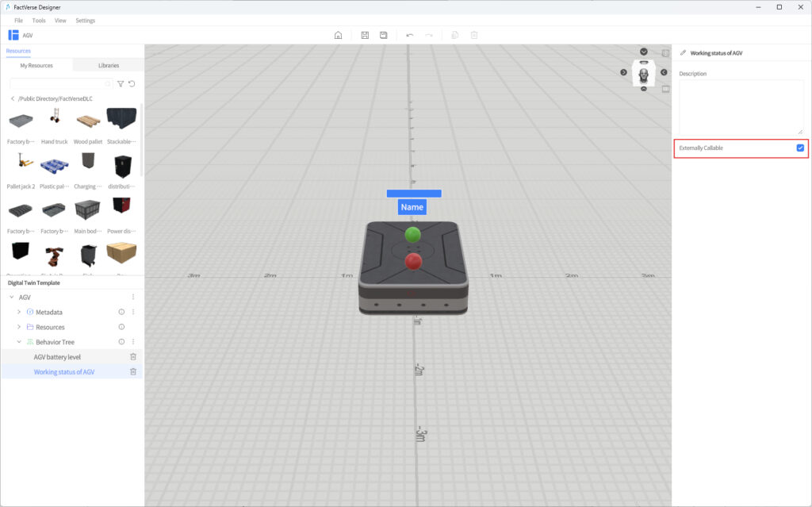Open the Tools menu
This screenshot has height=507, width=812.
tap(39, 21)
